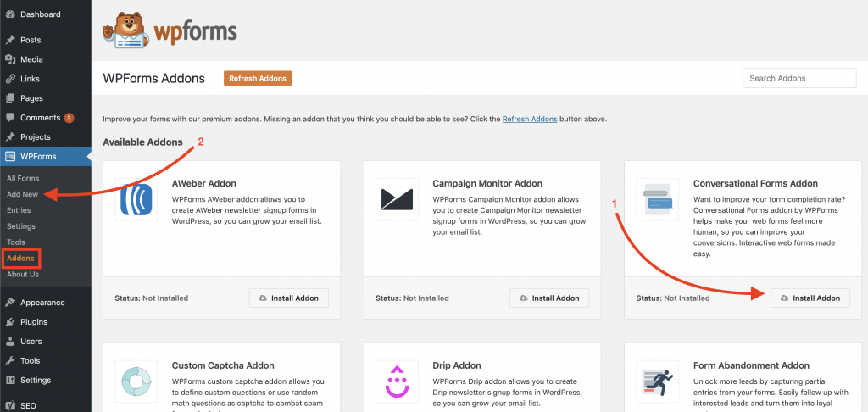Image resolution: width=868 pixels, height=412 pixels.
Task: Click the Form Abandonment running-man image
Action: (x=658, y=381)
